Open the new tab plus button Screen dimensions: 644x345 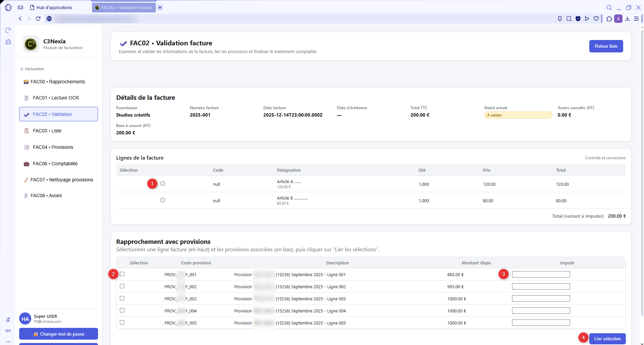tap(160, 7)
